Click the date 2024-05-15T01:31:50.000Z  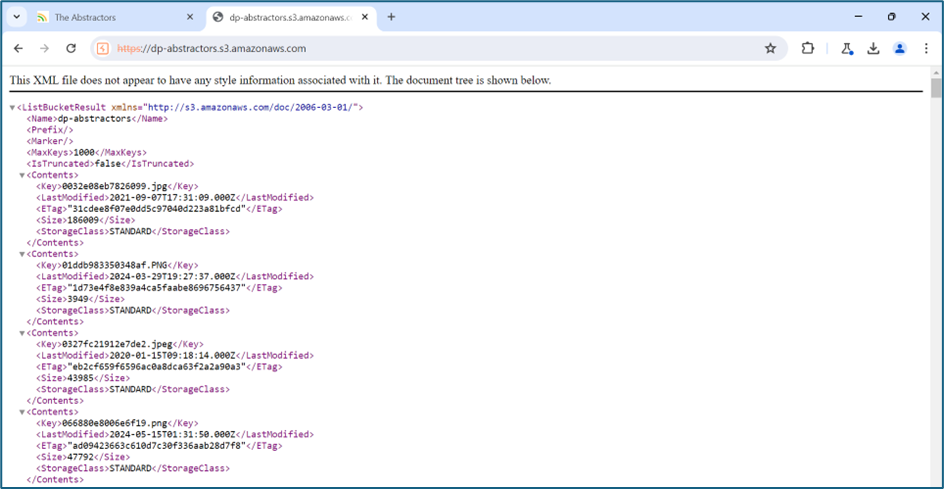[172, 434]
